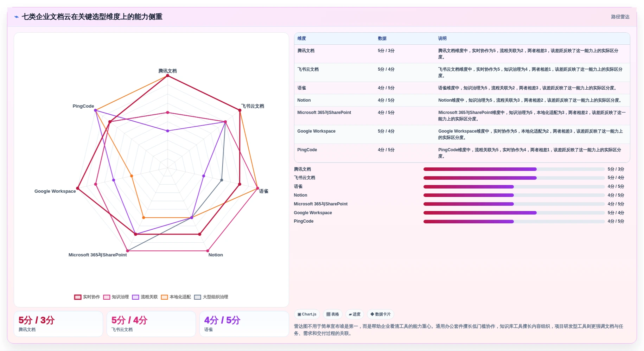Click the 语雀 radar axis label
This screenshot has height=351, width=644.
(x=264, y=191)
